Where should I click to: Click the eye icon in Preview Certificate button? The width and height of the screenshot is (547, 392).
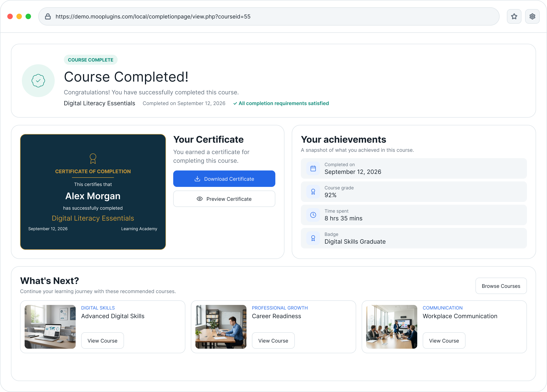click(199, 199)
